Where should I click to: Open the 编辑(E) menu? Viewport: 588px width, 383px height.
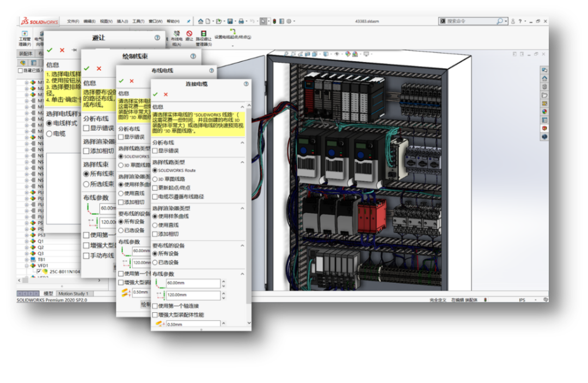[x=89, y=21]
